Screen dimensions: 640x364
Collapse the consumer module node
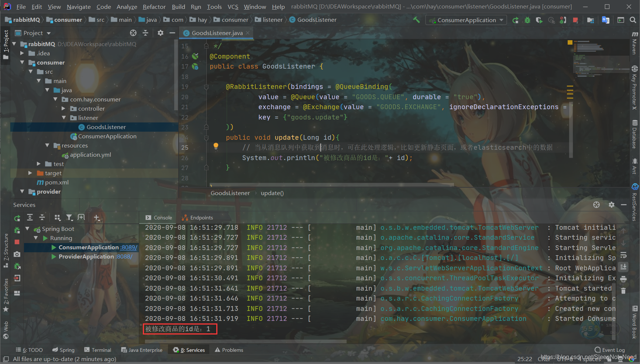[x=22, y=62]
